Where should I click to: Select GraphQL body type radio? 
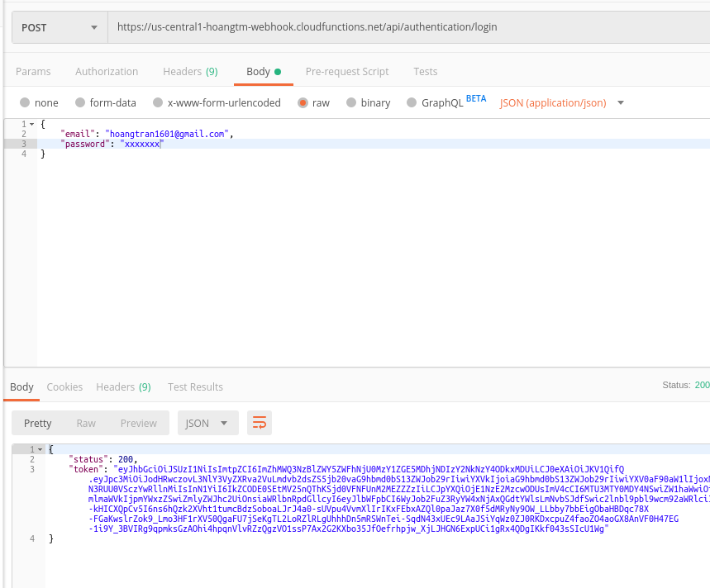pos(411,103)
